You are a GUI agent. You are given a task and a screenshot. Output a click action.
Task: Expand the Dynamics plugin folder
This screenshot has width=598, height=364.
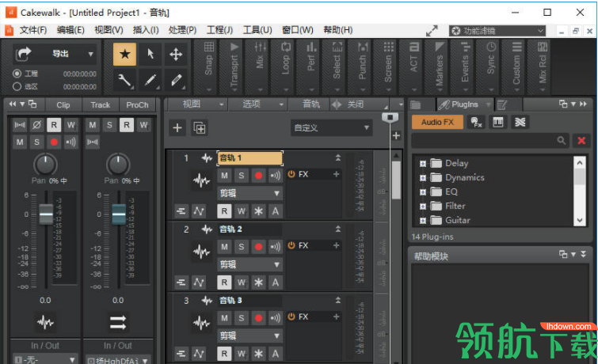[x=423, y=177]
